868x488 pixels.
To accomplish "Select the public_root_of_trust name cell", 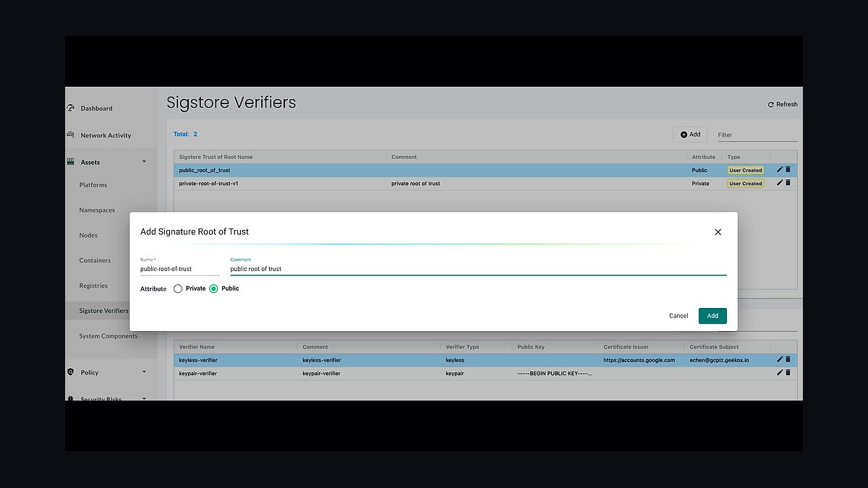I will click(x=205, y=171).
